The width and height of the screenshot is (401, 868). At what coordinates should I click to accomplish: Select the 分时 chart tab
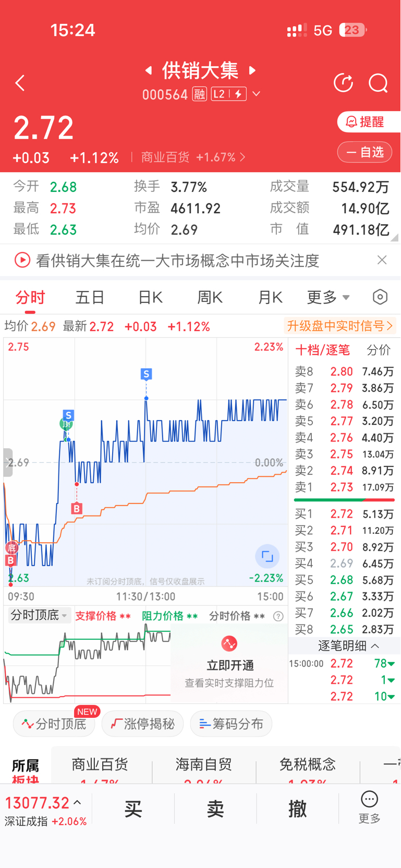tap(30, 298)
